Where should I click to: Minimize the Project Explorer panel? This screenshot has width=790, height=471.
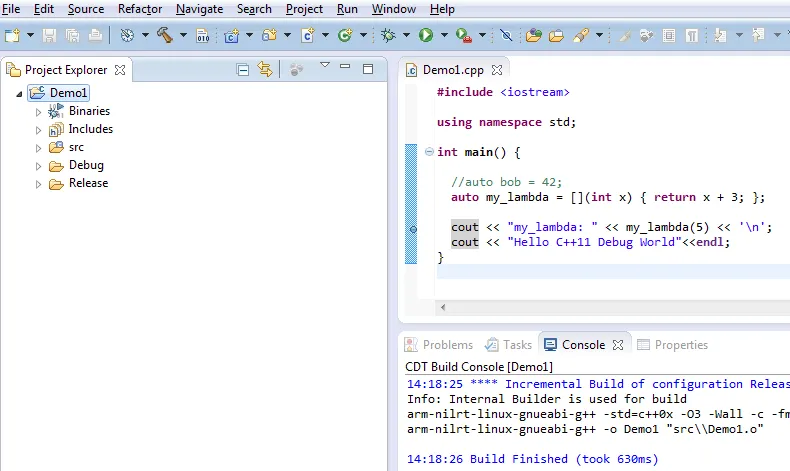point(345,66)
